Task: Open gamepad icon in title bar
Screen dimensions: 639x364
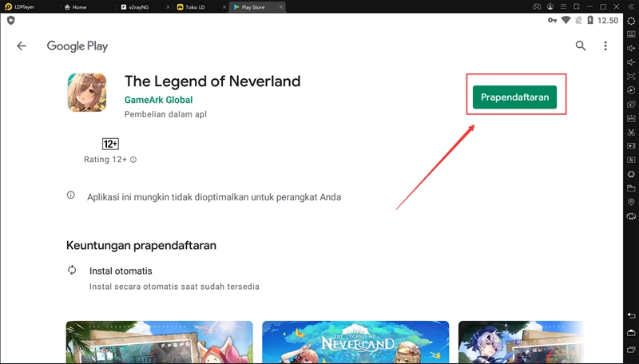Action: click(537, 7)
